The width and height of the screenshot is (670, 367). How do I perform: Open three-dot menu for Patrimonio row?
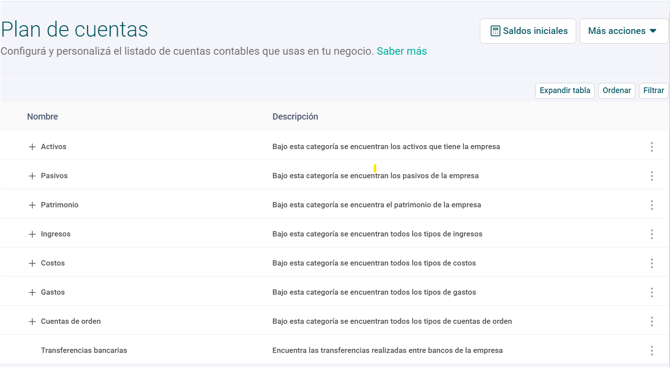pos(652,205)
